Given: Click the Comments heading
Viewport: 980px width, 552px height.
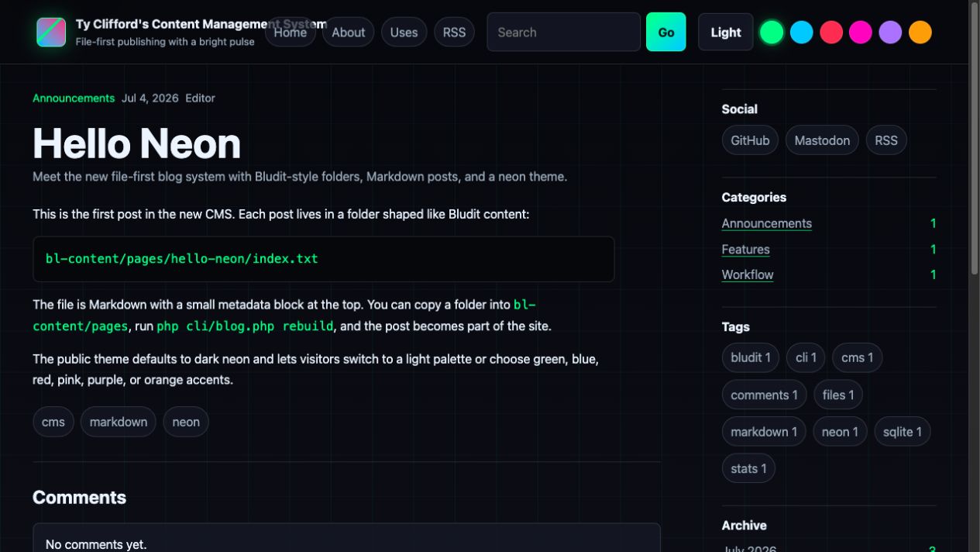Looking at the screenshot, I should tap(79, 498).
